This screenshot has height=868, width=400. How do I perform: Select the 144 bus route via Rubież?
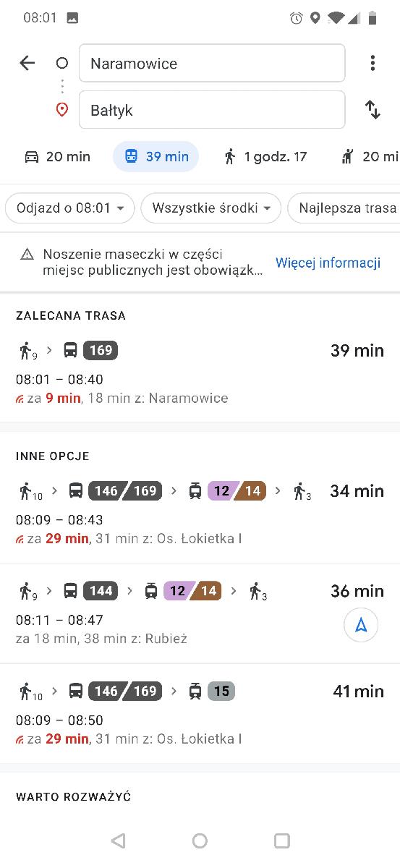coord(200,613)
